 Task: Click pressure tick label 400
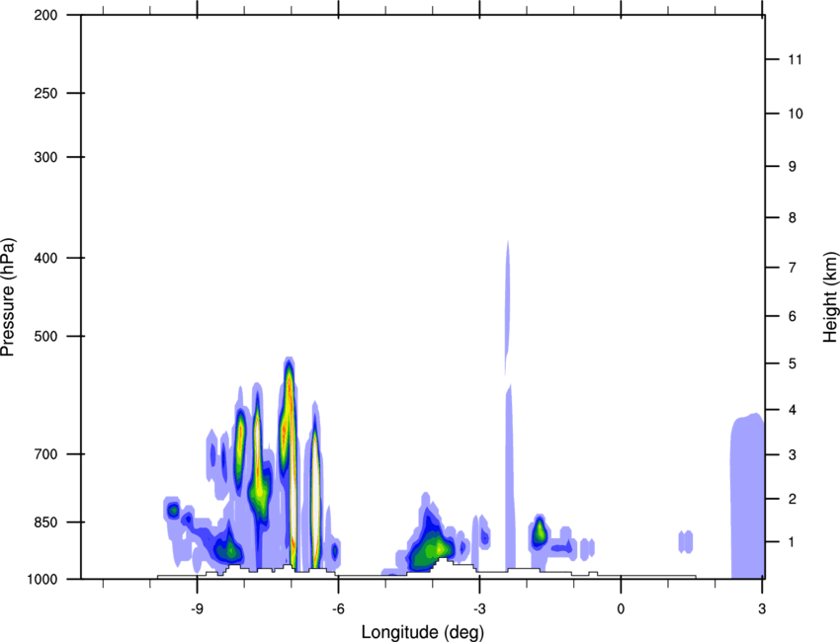pos(45,258)
